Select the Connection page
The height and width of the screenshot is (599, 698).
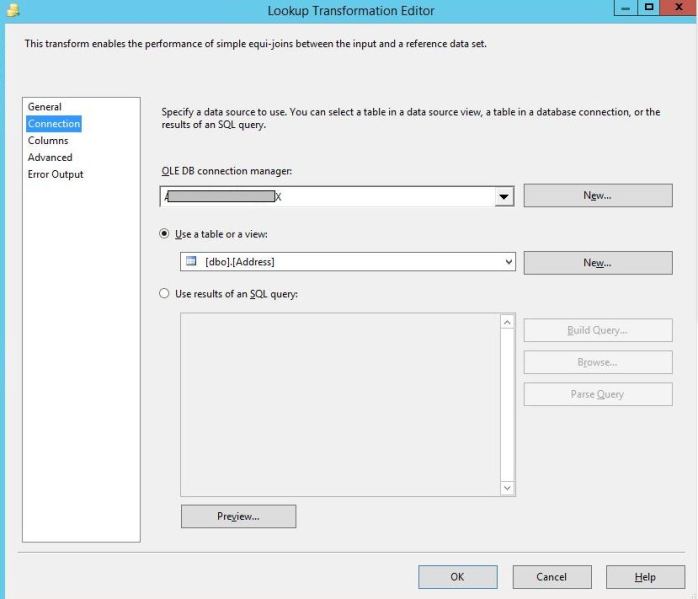(54, 124)
